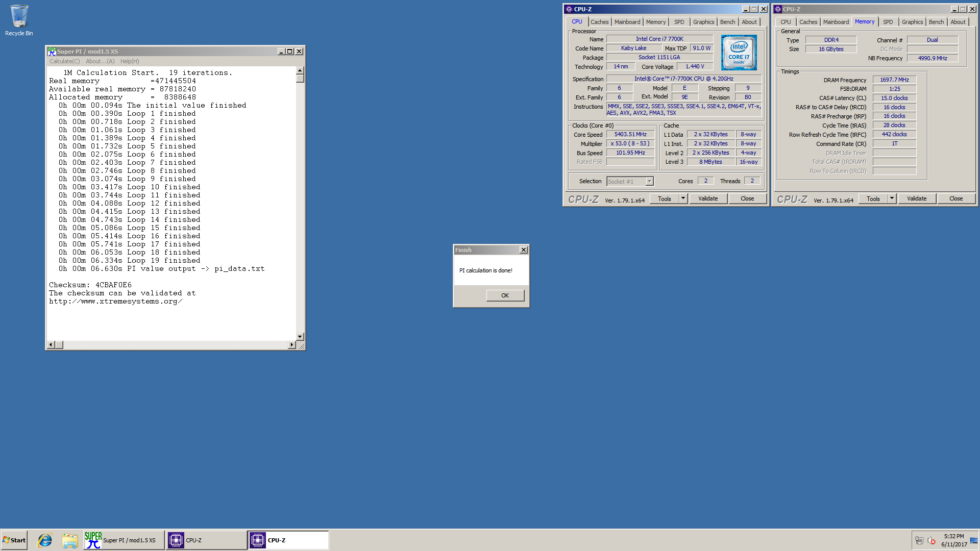Switch to CPU tab in right CPU-Z
980x551 pixels.
[786, 22]
